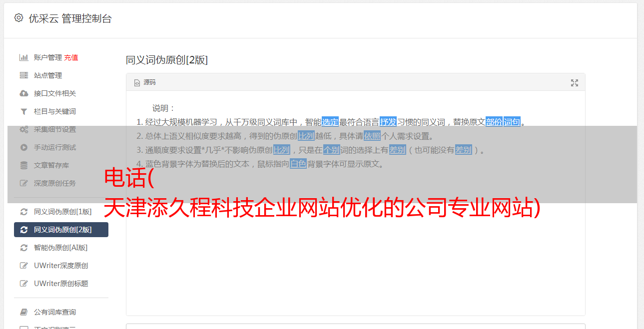Click the edit icon next to UWriter深度原创
This screenshot has height=329, width=644.
click(x=23, y=266)
